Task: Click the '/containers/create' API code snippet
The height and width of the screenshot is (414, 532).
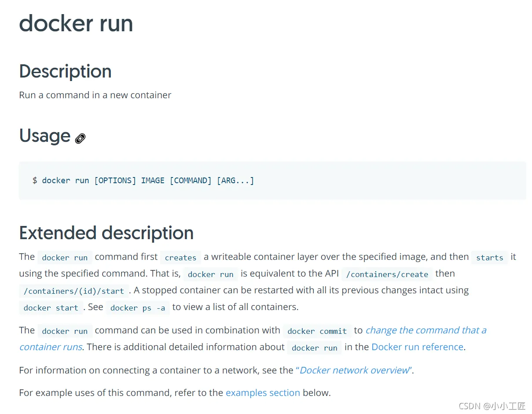Action: click(x=387, y=274)
